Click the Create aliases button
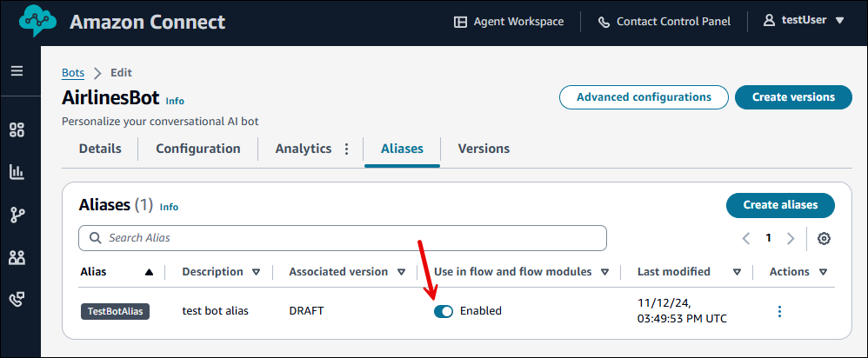Image resolution: width=868 pixels, height=358 pixels. [779, 205]
